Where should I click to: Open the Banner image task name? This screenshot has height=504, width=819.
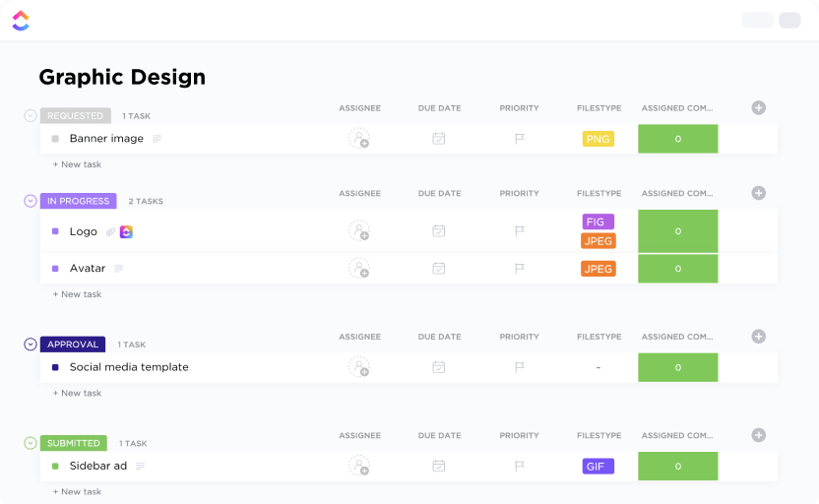[x=106, y=139]
